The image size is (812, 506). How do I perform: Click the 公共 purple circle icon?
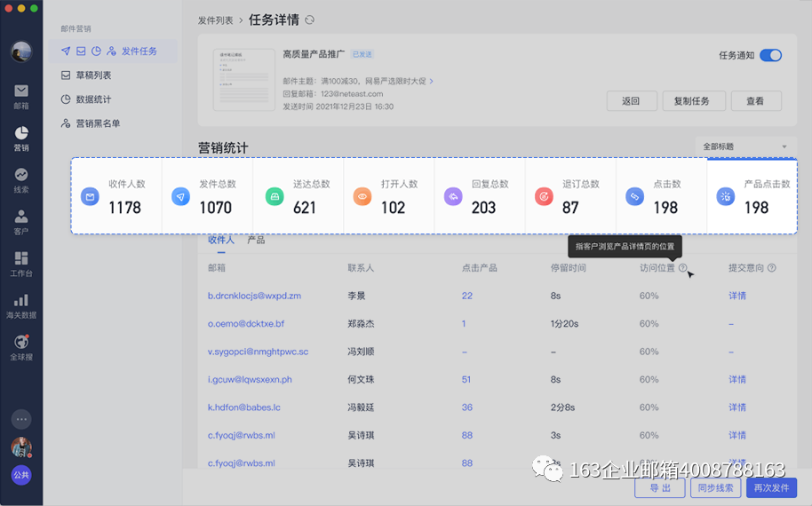[21, 475]
